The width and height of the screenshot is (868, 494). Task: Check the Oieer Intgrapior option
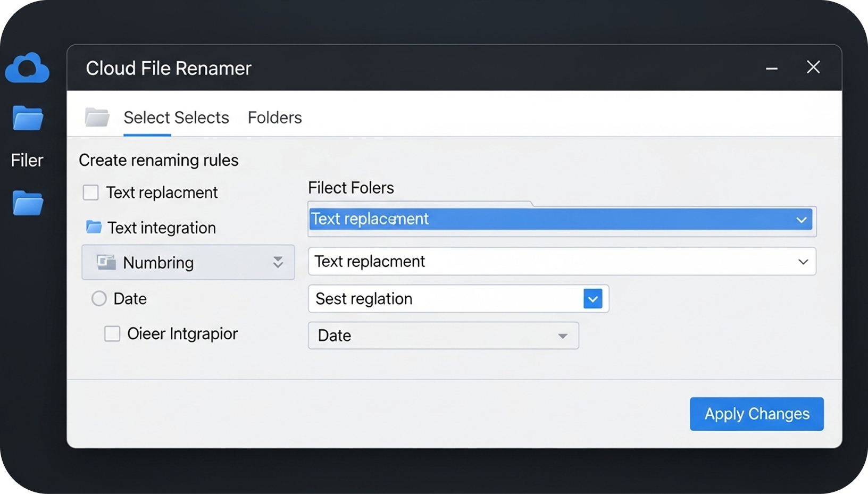click(x=112, y=334)
